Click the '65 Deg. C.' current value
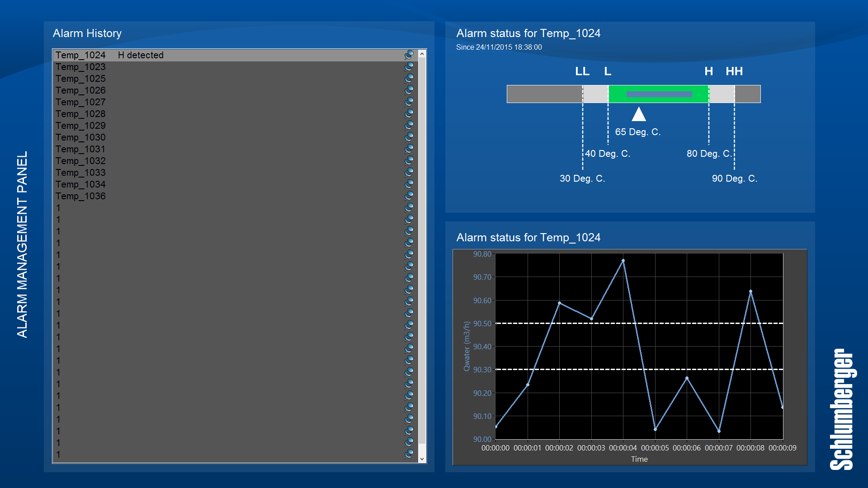The image size is (868, 488). click(638, 132)
